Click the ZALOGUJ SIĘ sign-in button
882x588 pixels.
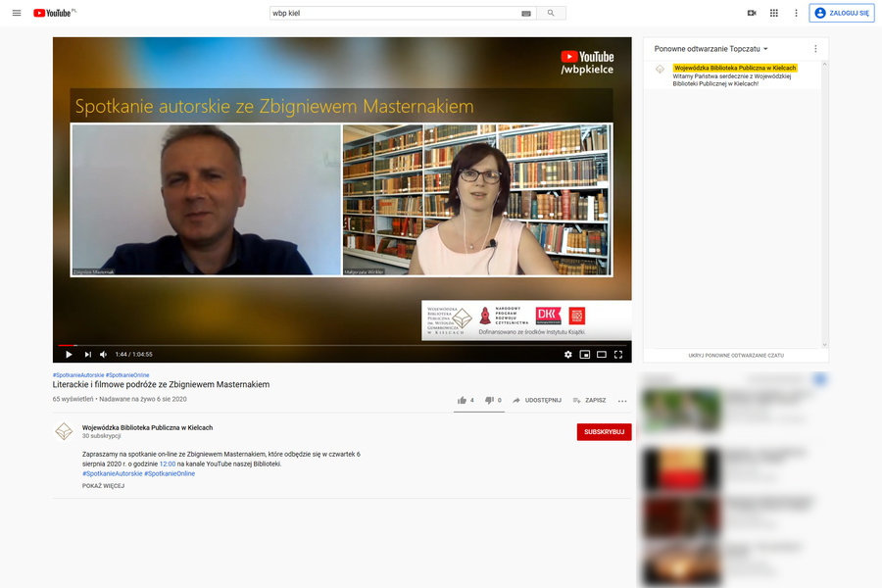(841, 13)
